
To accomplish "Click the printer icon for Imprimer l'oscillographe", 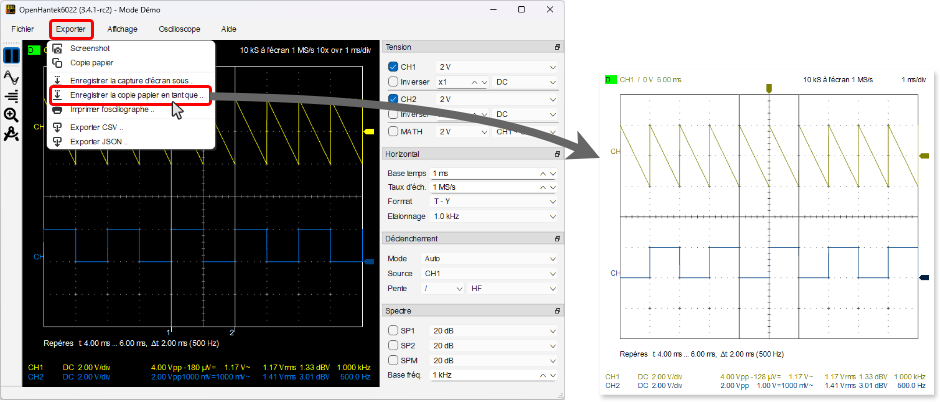I will click(x=58, y=110).
